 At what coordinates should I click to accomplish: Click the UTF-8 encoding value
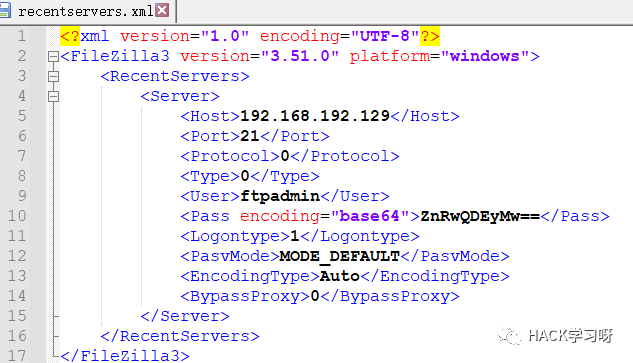click(x=385, y=36)
